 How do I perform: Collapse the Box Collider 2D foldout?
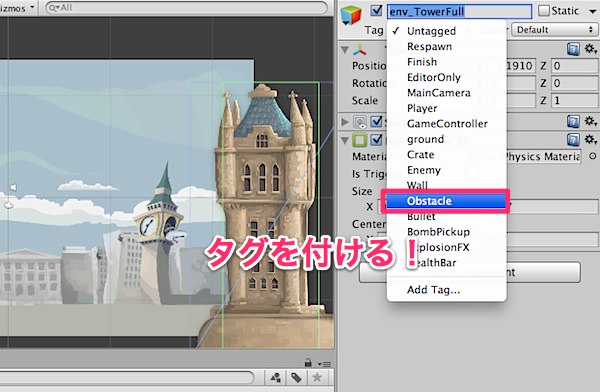point(345,140)
